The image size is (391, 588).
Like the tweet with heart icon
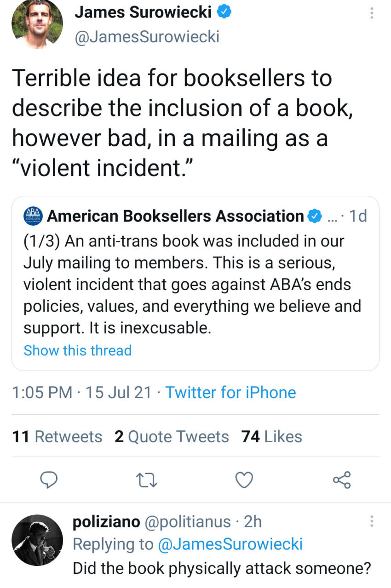pos(244,480)
